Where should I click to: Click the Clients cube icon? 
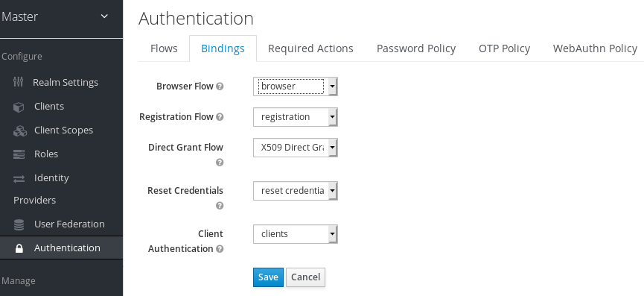(19, 107)
